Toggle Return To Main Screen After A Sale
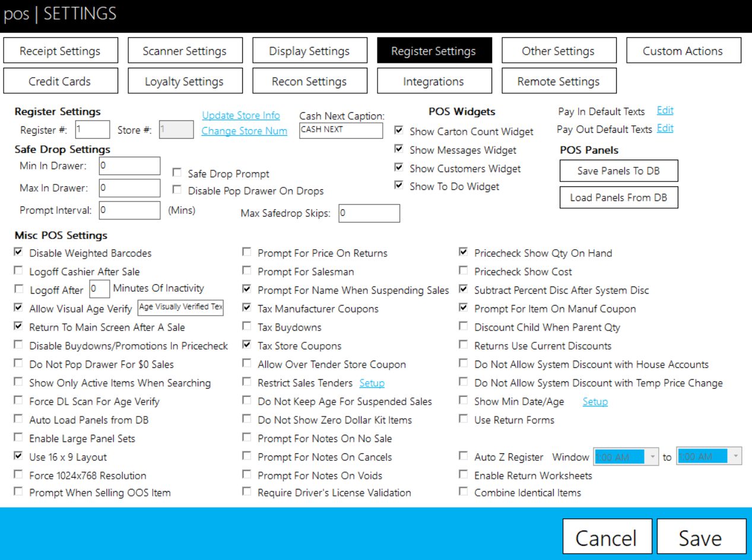This screenshot has width=752, height=560. 18,327
